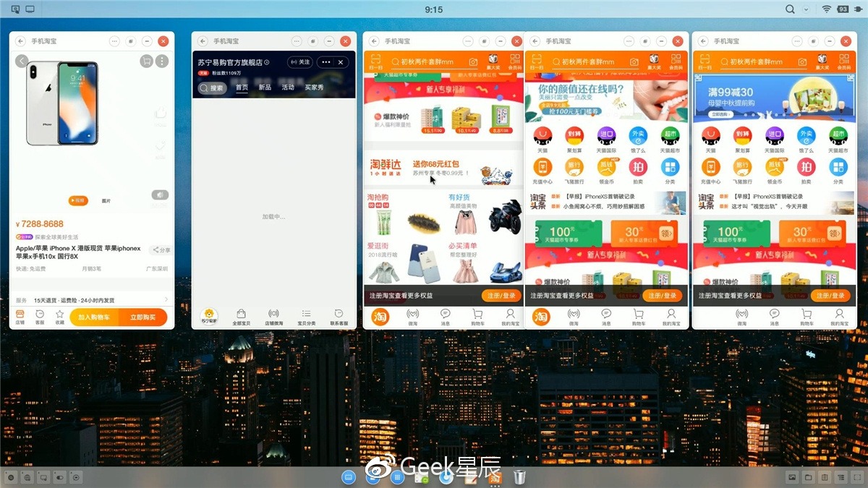Close the Suning mini-program with X
868x488 pixels.
pos(341,62)
